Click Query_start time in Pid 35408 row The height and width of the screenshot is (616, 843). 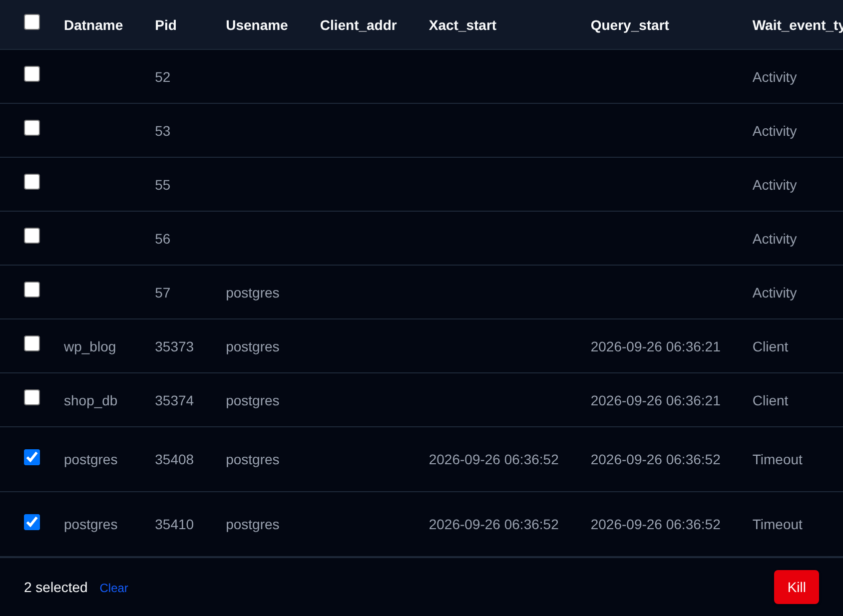655,460
